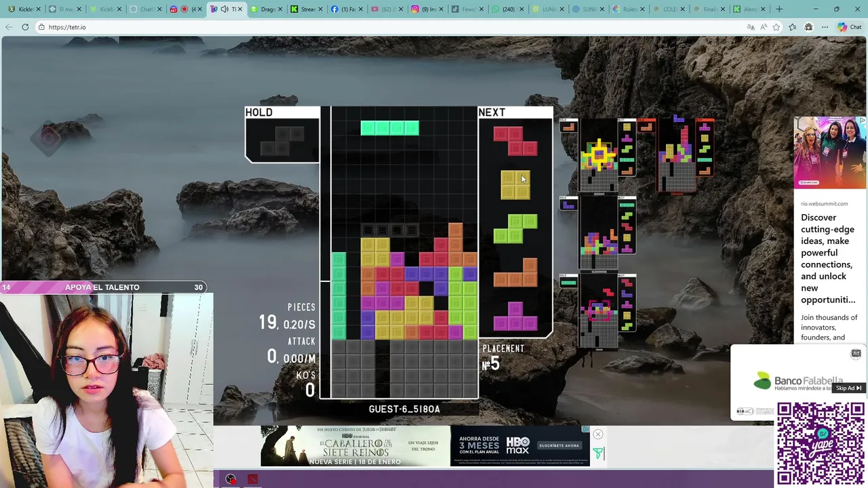Click the AdChoices icon on Web Summit ad
This screenshot has height=488, width=868.
click(861, 121)
